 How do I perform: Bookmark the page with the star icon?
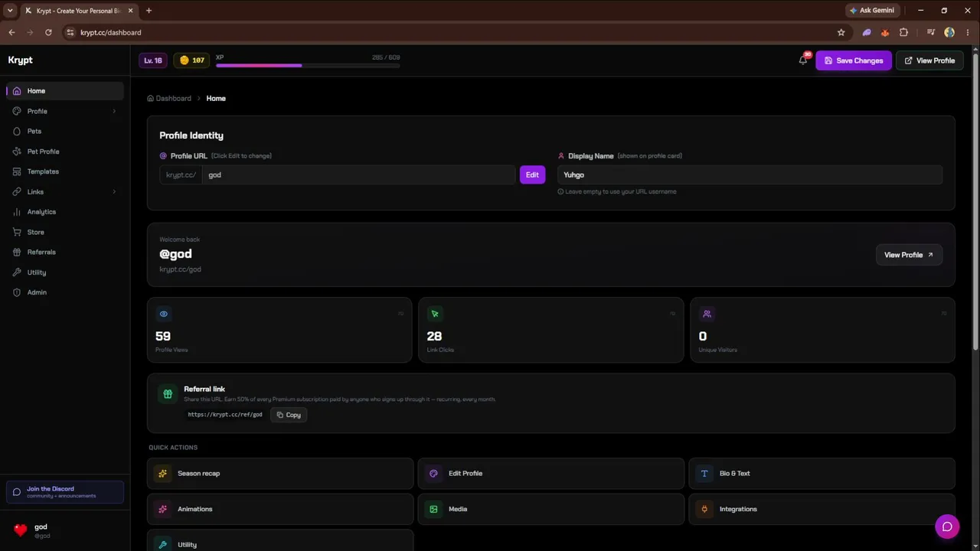point(841,32)
